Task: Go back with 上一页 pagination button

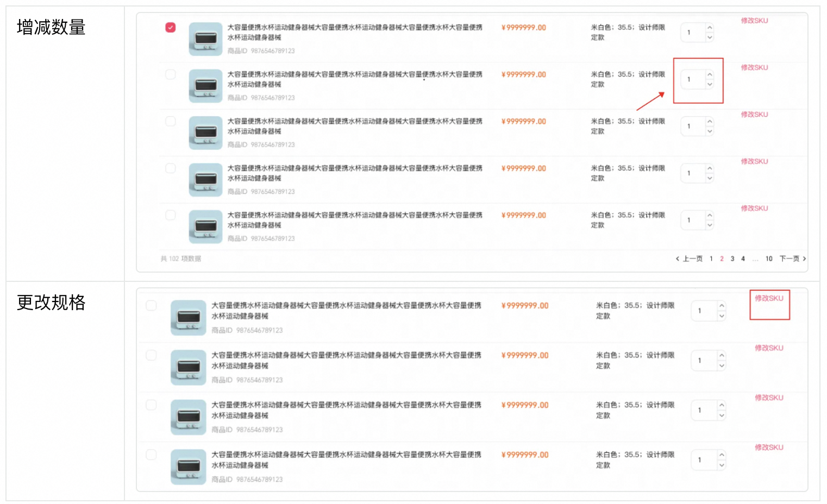Action: tap(689, 259)
